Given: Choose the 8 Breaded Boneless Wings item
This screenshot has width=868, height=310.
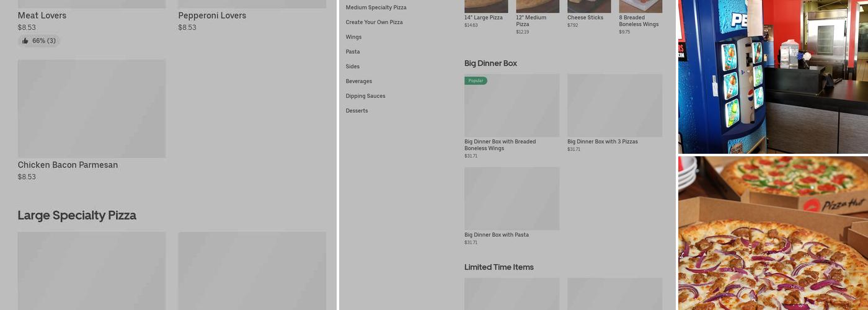Looking at the screenshot, I should (x=639, y=21).
